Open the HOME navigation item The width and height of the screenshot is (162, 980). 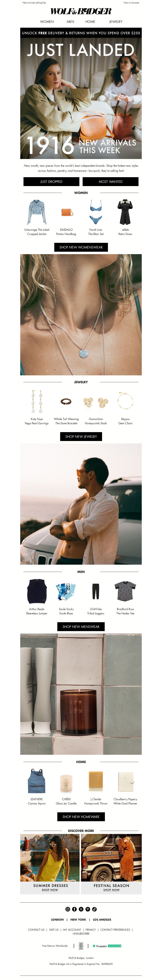coord(90,22)
